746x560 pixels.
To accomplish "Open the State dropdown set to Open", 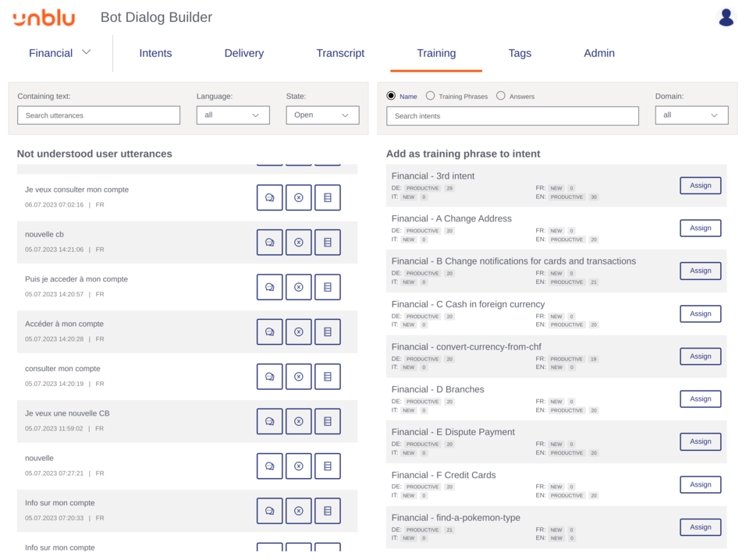I will pos(322,115).
